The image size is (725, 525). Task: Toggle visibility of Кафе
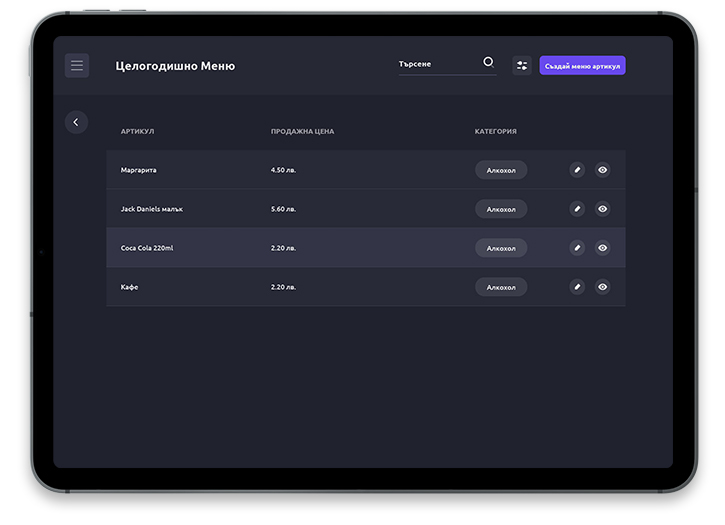[602, 287]
